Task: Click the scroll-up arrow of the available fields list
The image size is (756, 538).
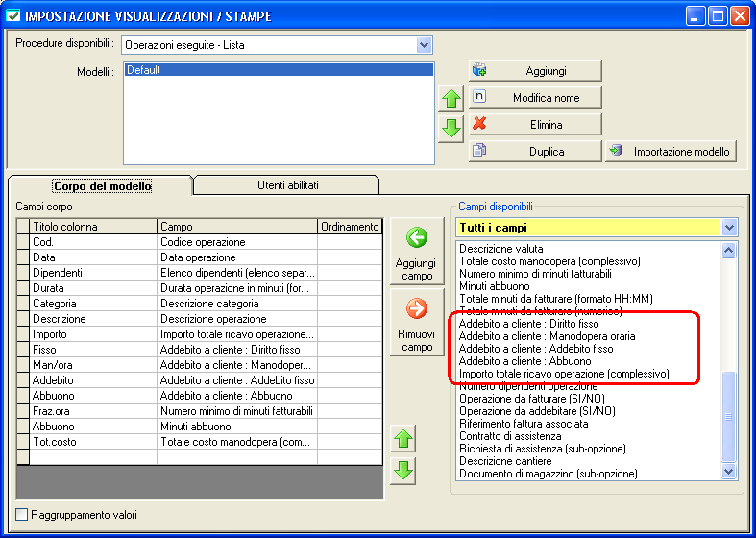Action: pos(728,250)
